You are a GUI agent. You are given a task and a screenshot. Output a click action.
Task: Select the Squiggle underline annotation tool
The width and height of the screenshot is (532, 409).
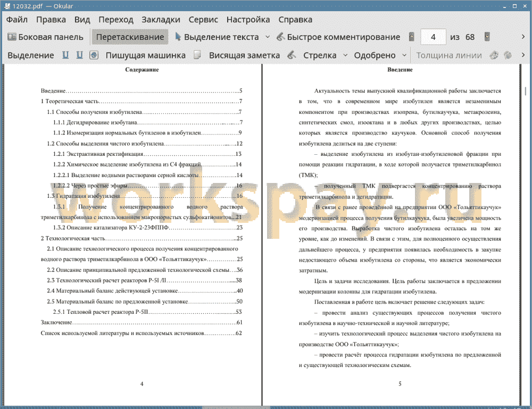tap(79, 55)
